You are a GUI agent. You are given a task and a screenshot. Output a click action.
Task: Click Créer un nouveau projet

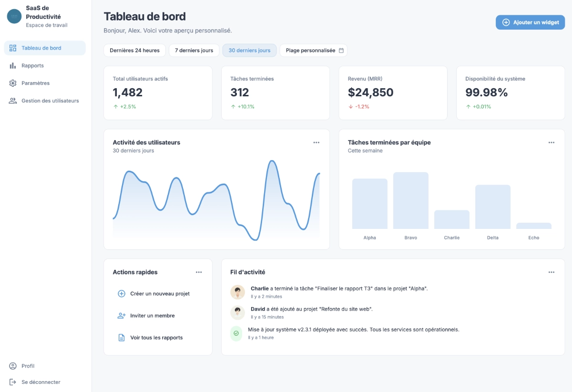[x=160, y=294]
